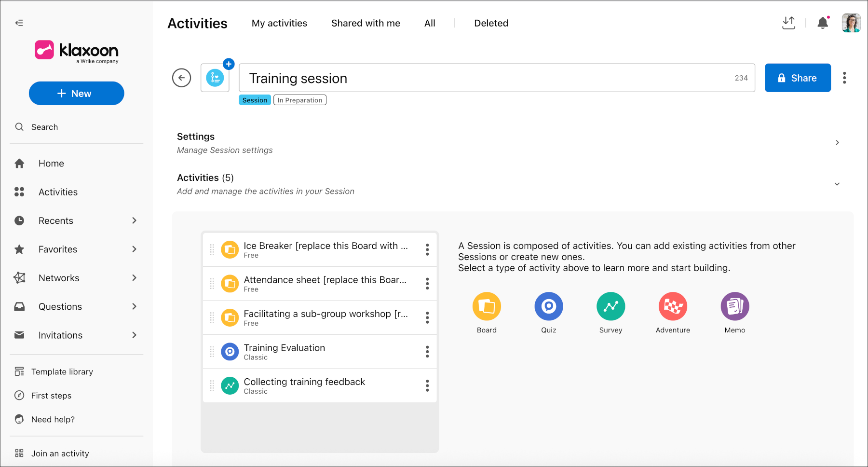
Task: Open options for Attendance sheet activity
Action: point(427,284)
